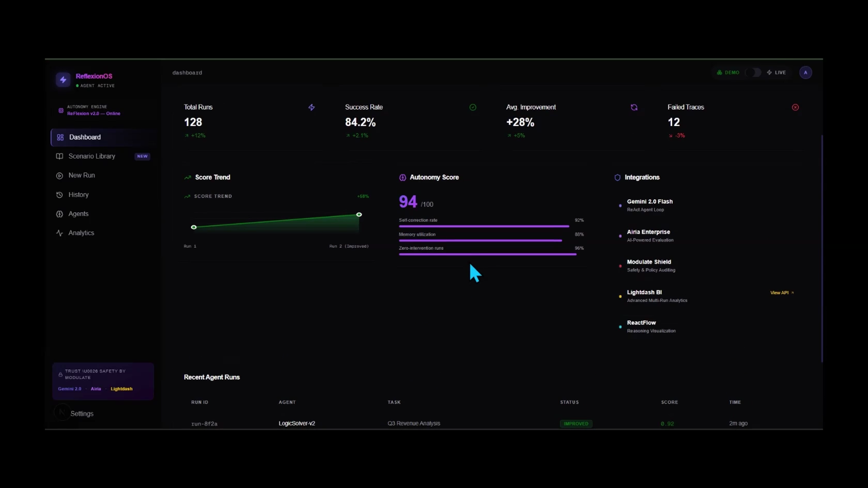Toggle the Demo/Live mode switch
This screenshot has height=488, width=868.
click(754, 73)
